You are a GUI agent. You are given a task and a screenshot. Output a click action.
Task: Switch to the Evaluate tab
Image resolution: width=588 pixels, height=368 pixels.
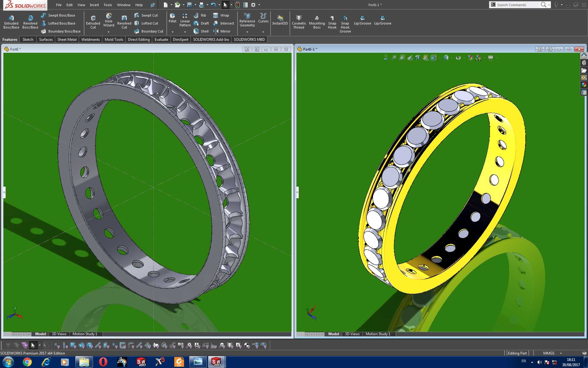[x=161, y=40]
